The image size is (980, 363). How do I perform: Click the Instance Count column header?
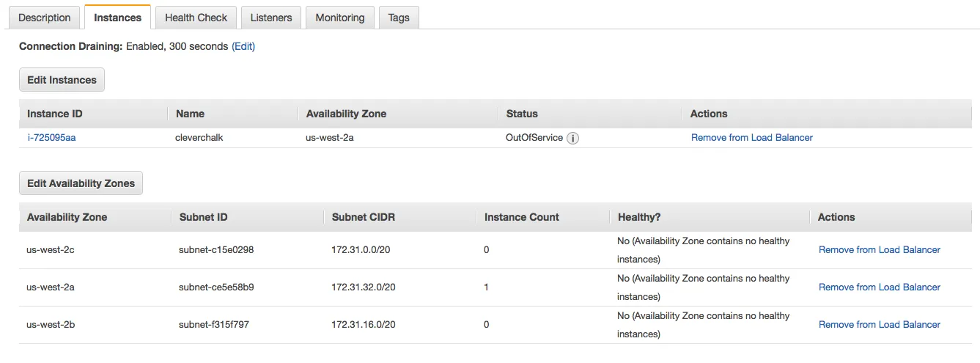pos(522,217)
